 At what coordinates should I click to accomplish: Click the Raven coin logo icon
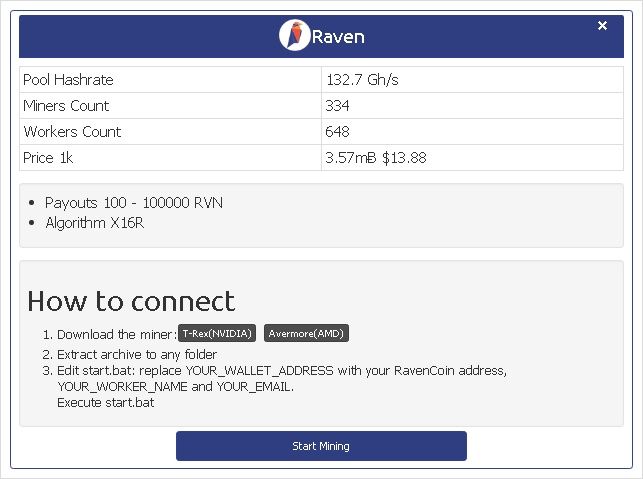[294, 36]
